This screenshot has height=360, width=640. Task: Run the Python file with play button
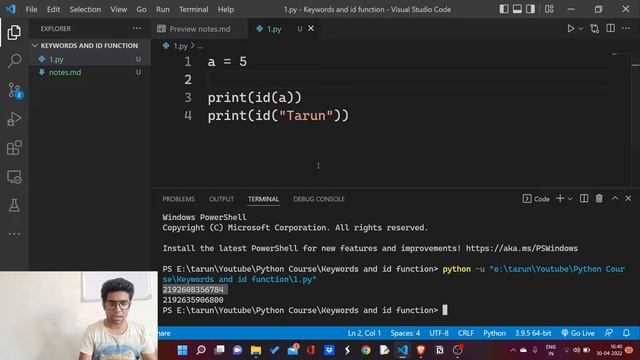click(x=570, y=29)
